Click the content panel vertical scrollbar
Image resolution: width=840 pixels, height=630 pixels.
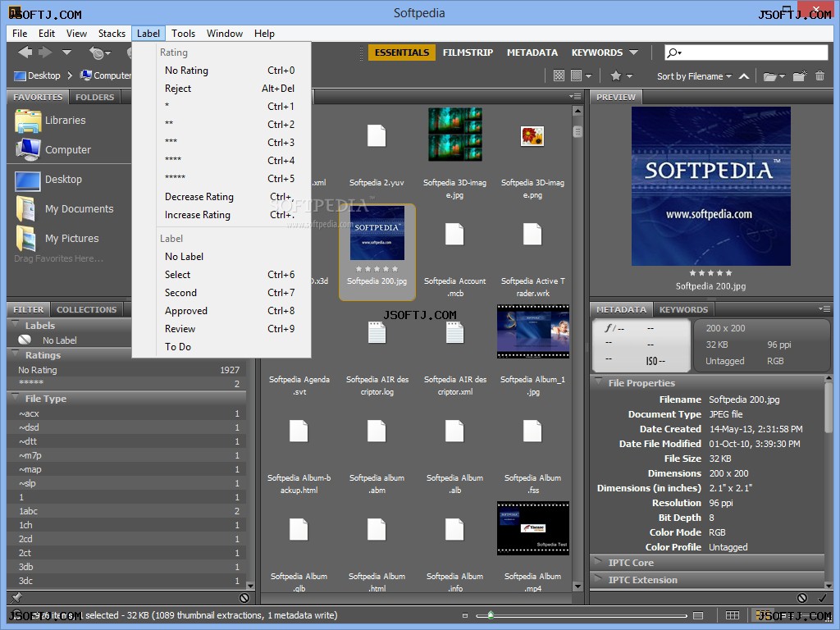[577, 348]
